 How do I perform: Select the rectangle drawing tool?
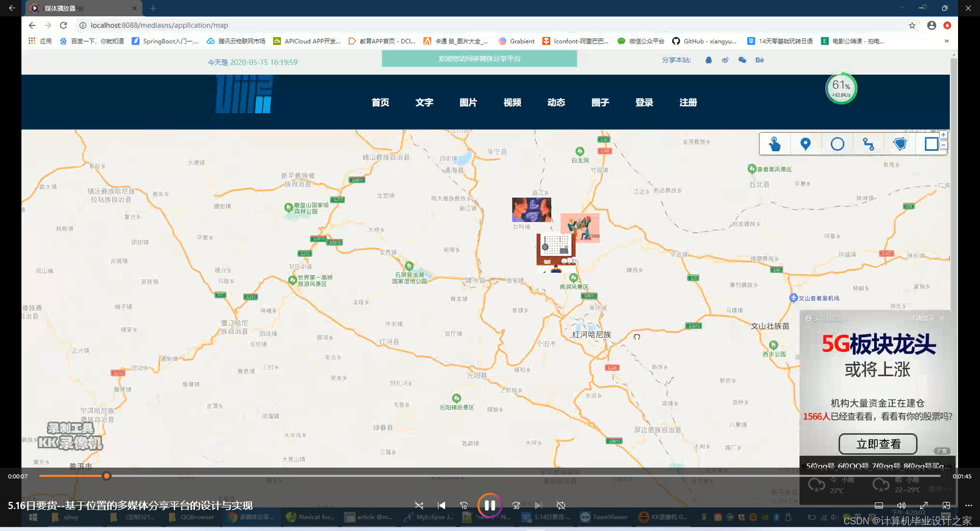tap(931, 144)
